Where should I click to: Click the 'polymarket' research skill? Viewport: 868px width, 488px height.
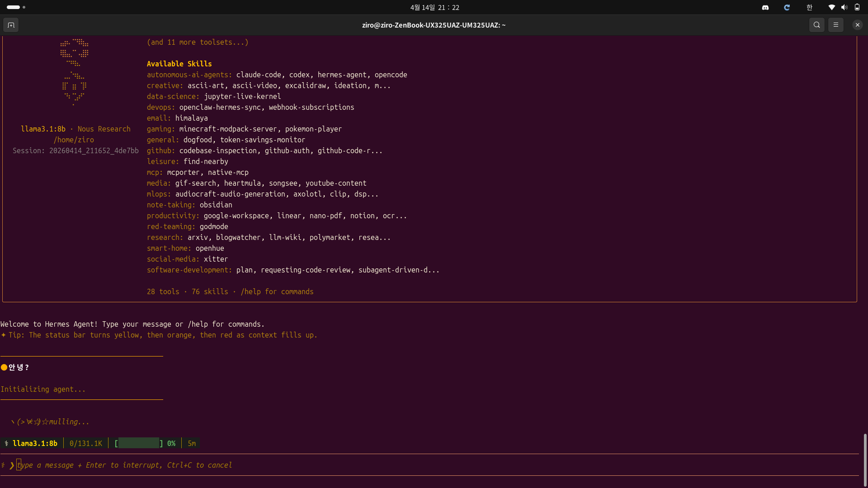coord(330,237)
